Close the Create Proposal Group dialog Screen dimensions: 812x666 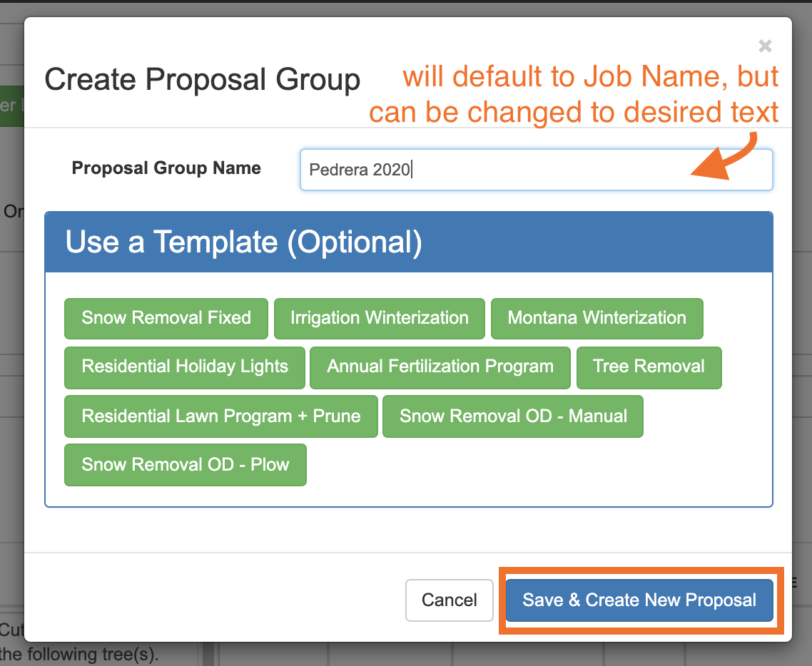click(x=765, y=46)
